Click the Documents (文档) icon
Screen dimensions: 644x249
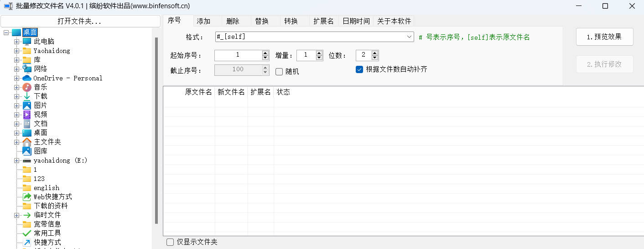[x=27, y=124]
